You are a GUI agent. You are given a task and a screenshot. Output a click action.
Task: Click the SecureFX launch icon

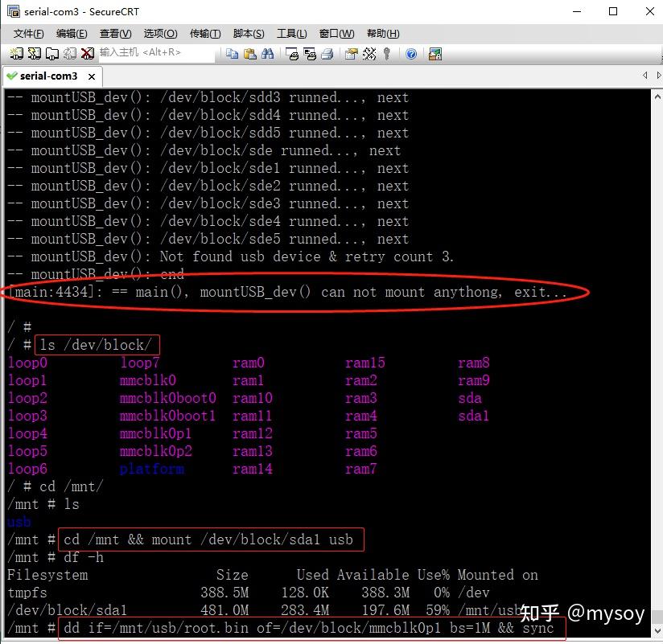click(435, 54)
